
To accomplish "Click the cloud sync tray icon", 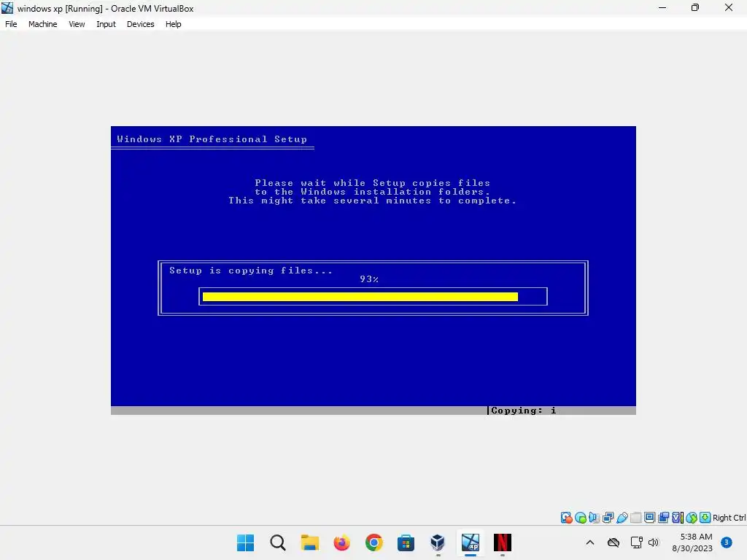I will (614, 542).
